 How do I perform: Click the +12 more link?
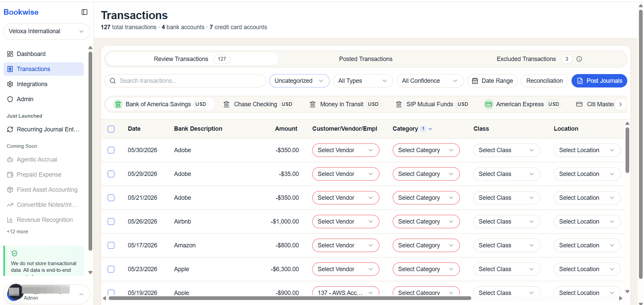coord(17,232)
